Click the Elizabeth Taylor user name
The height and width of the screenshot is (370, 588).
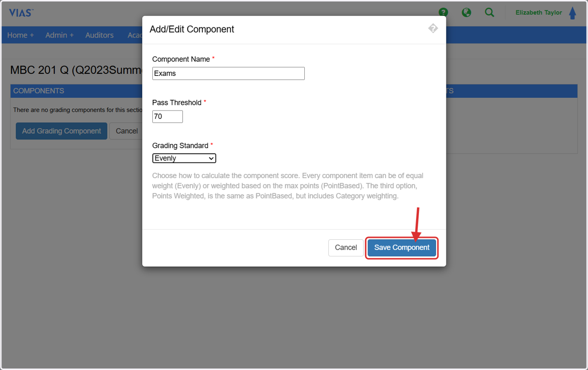539,13
